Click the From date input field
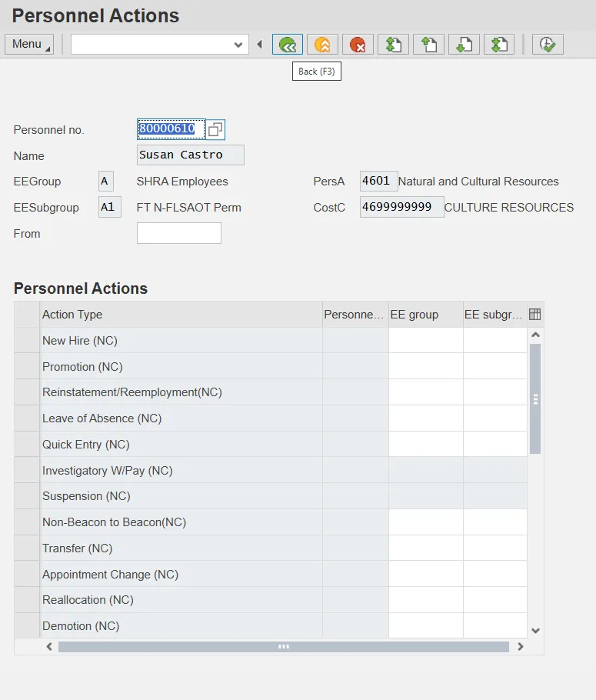The image size is (596, 700). [x=178, y=233]
